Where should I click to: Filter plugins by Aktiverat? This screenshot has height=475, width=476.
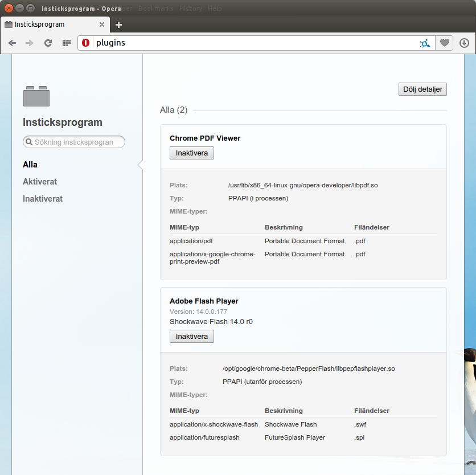tap(40, 182)
